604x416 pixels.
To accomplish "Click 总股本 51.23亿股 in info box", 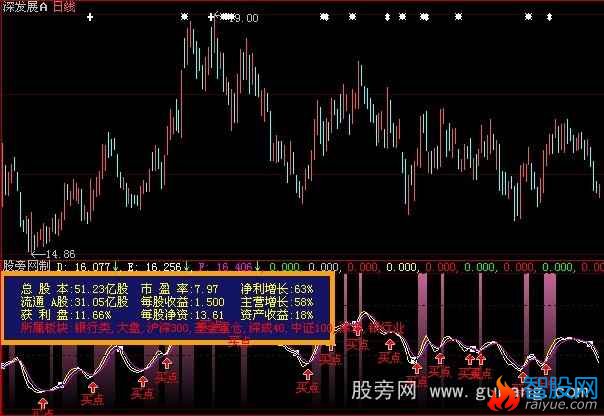I will [74, 289].
